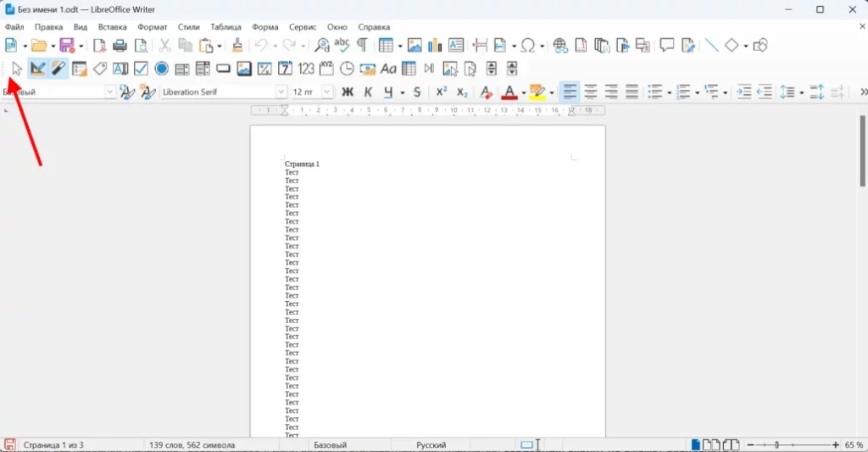Insert a Group Box (XYZ) control

tap(326, 69)
